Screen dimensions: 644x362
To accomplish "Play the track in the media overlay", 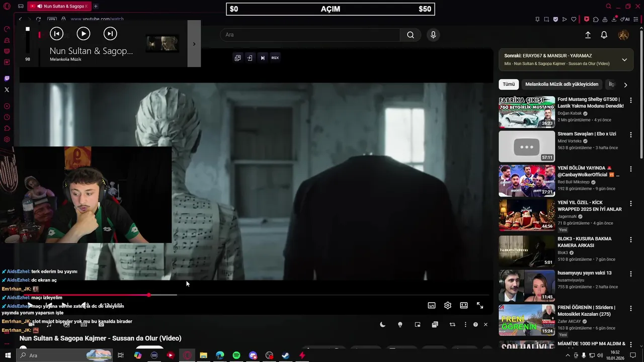I will pos(84,34).
